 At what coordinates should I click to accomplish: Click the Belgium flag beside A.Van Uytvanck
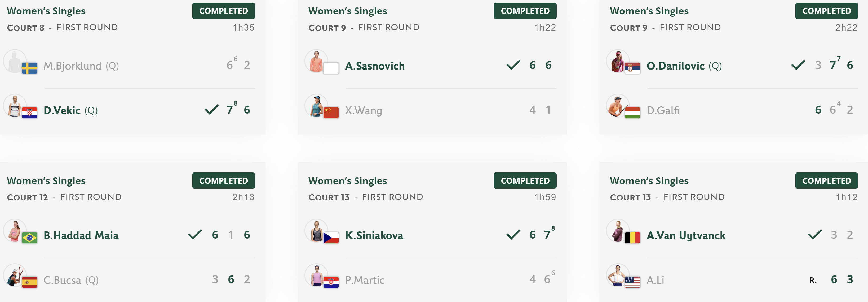coord(632,238)
